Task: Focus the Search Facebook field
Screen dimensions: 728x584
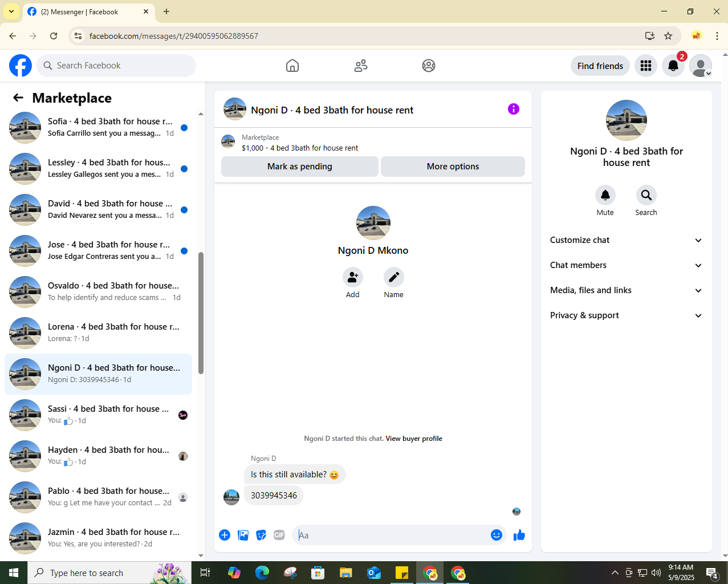Action: [x=116, y=66]
